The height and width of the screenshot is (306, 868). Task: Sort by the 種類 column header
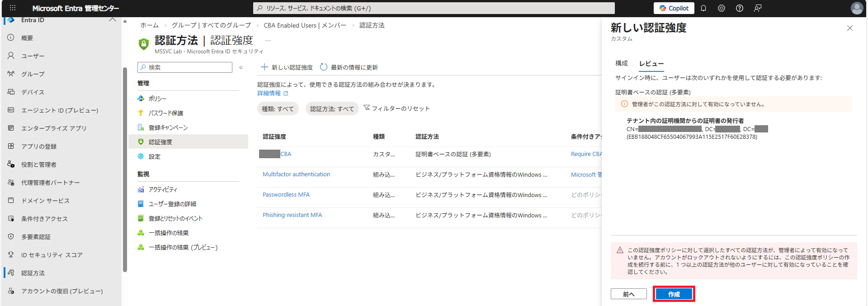[379, 137]
